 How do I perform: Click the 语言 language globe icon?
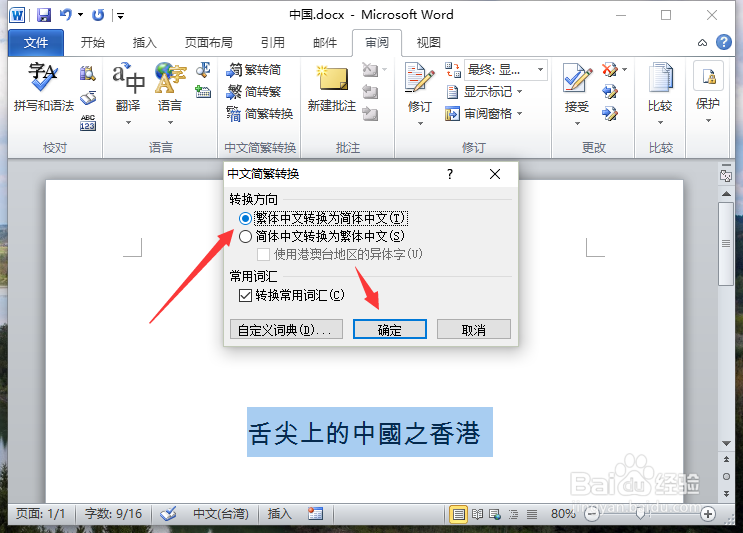170,78
